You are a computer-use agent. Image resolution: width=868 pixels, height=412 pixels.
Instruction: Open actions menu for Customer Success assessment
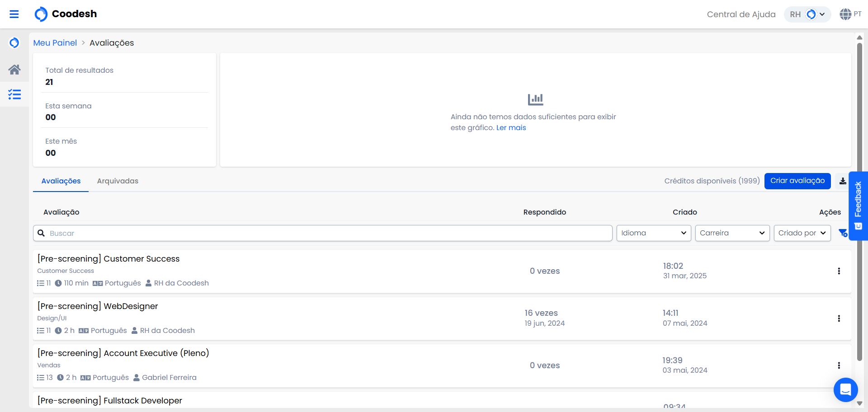[x=839, y=271]
